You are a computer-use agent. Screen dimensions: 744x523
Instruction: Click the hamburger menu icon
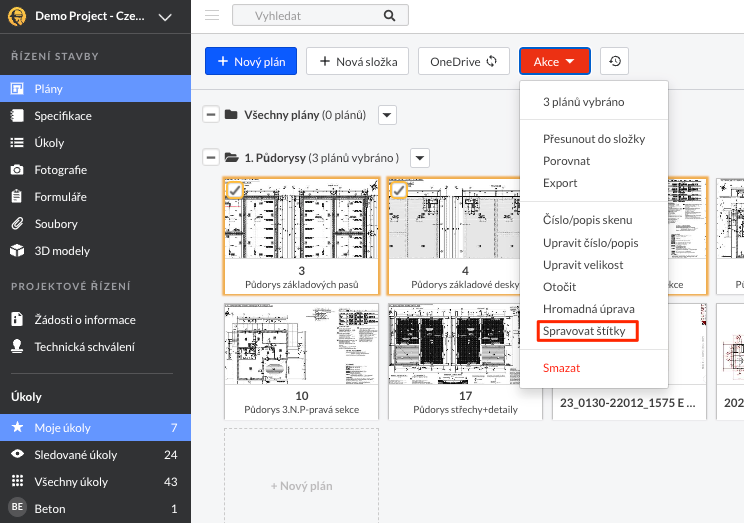[x=212, y=15]
